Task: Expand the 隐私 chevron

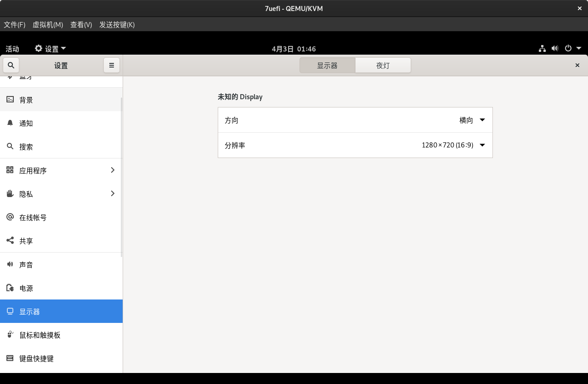Action: [113, 193]
